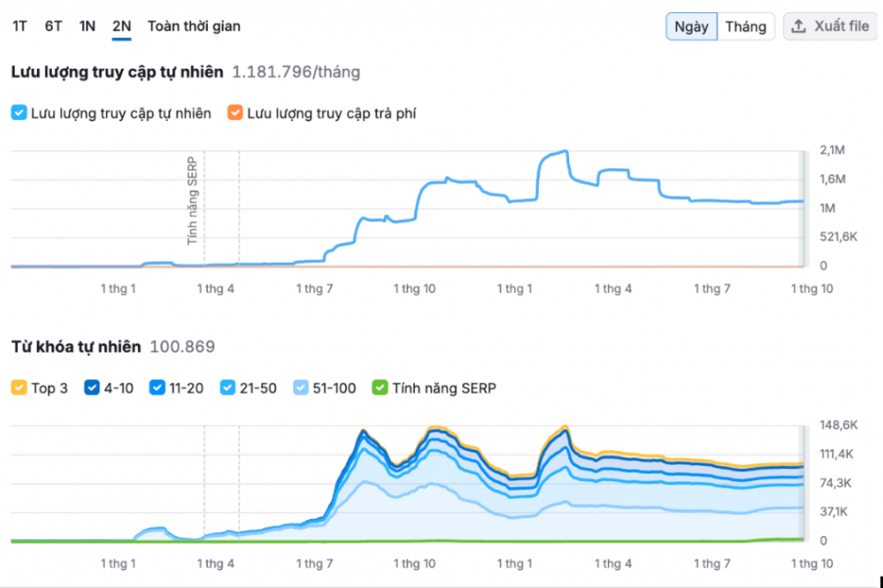The height and width of the screenshot is (588, 883).
Task: Toggle the 4-10 position checkbox
Action: [x=91, y=388]
